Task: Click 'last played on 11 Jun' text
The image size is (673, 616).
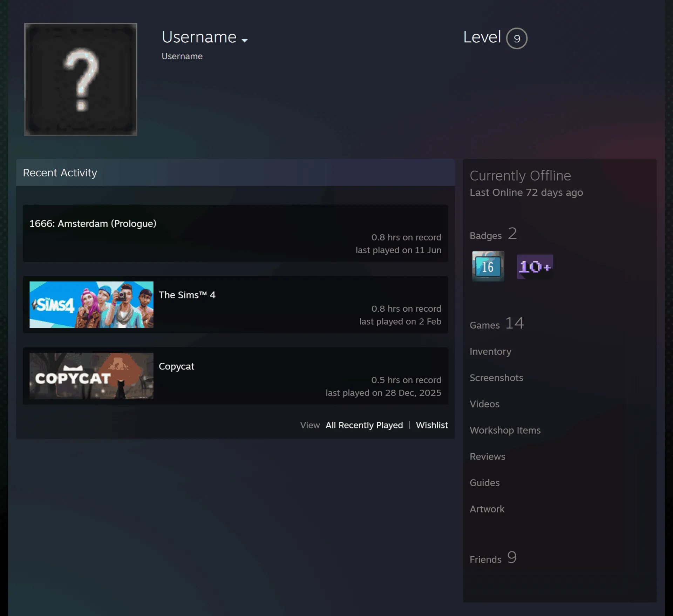Action: [399, 250]
